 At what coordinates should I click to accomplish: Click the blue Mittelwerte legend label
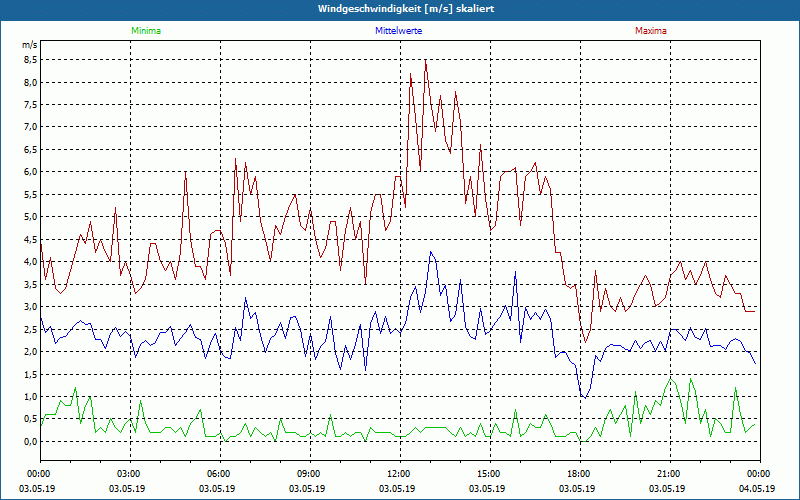point(398,31)
